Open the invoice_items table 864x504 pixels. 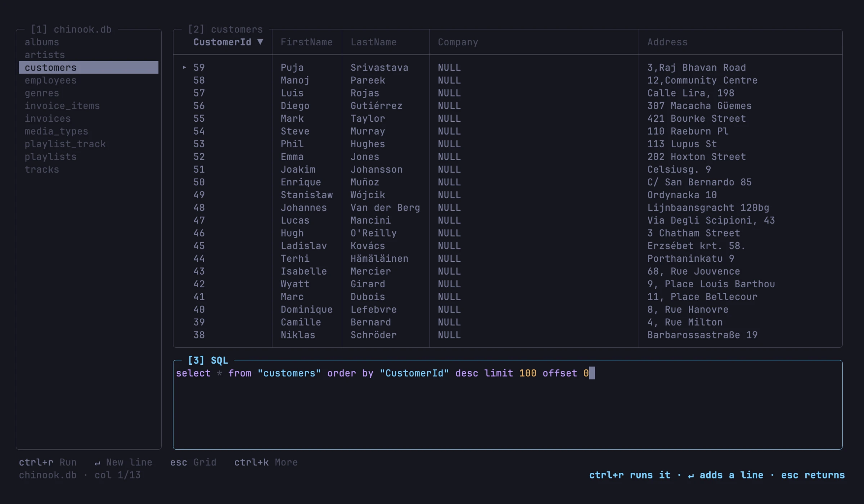tap(62, 105)
